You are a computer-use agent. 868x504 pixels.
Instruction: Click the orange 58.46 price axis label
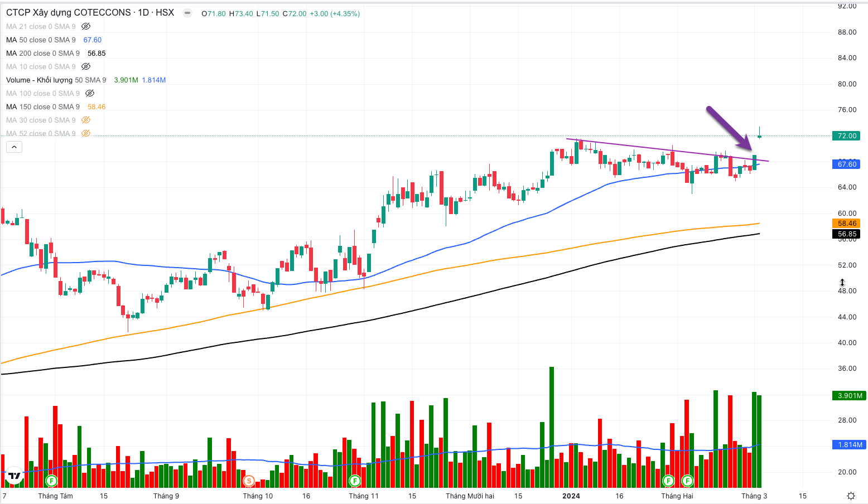click(x=846, y=223)
